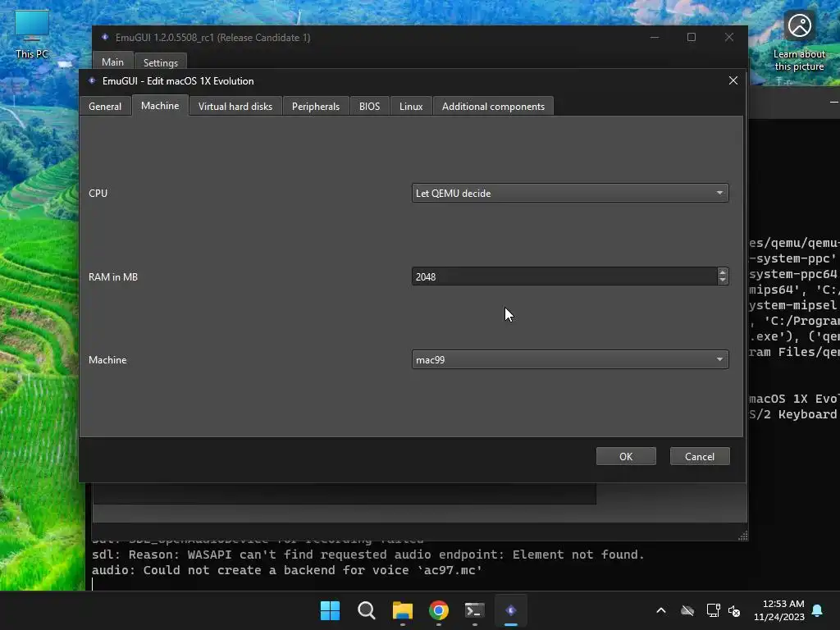Switch to Virtual hard disks tab

pyautogui.click(x=235, y=106)
